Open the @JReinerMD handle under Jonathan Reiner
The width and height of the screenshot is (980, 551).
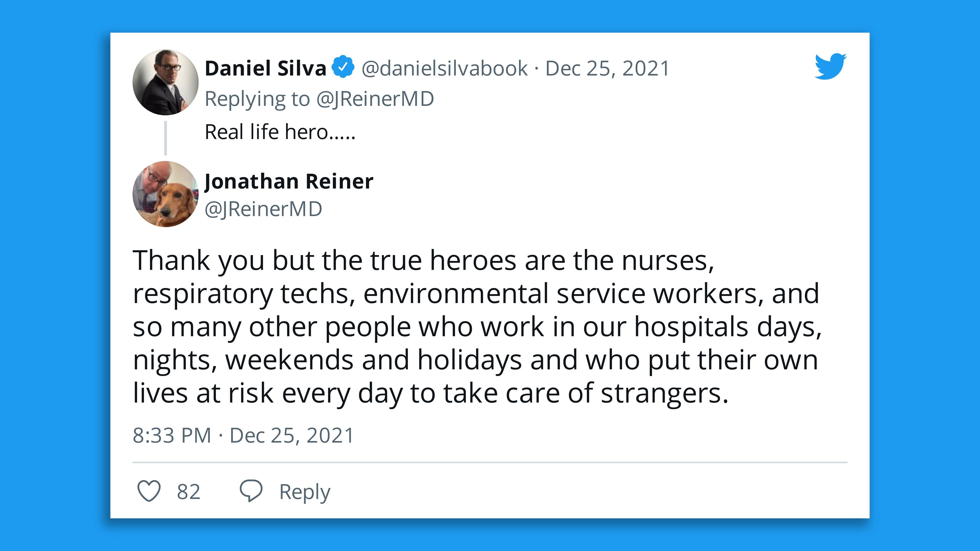264,209
